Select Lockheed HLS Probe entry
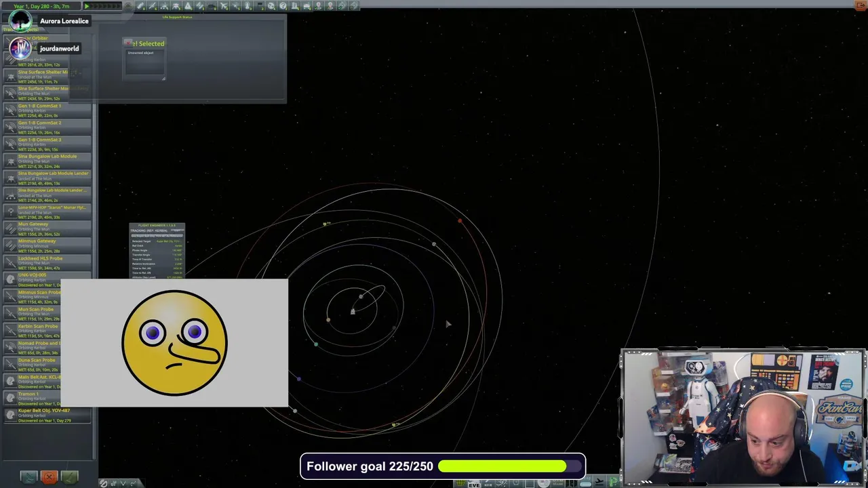The image size is (868, 488). [x=47, y=263]
